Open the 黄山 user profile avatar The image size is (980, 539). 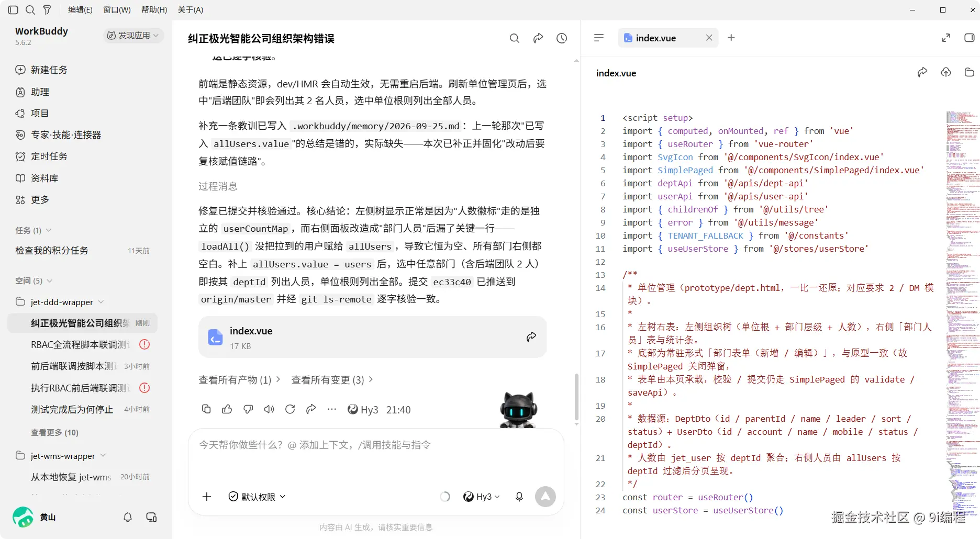click(23, 517)
